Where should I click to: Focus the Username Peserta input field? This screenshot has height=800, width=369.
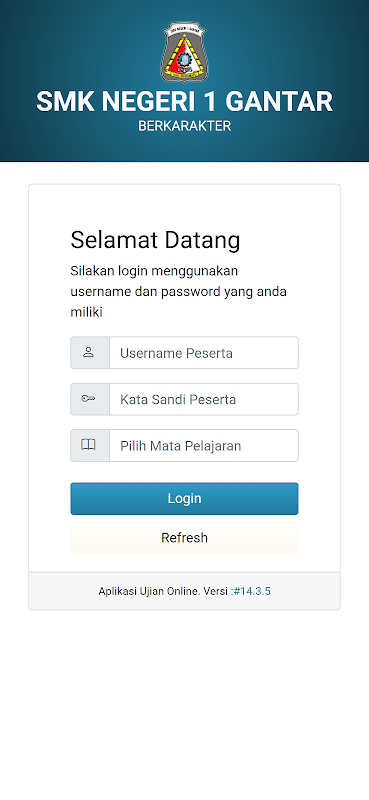[204, 353]
